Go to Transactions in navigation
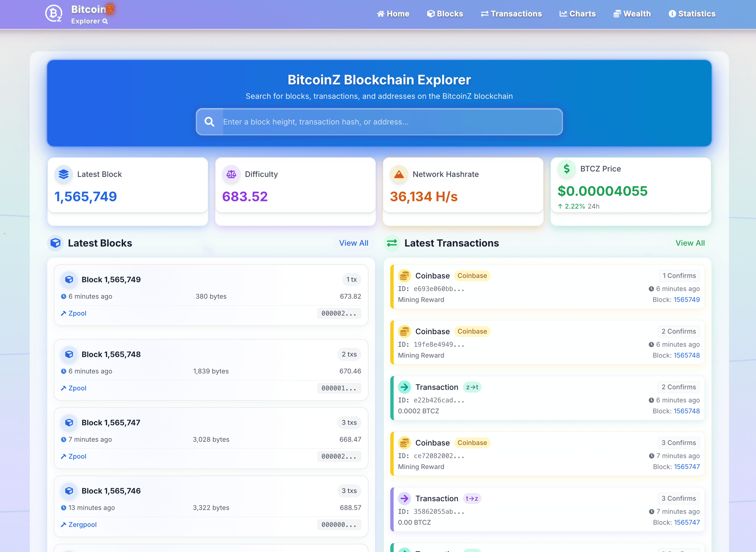 click(x=511, y=14)
